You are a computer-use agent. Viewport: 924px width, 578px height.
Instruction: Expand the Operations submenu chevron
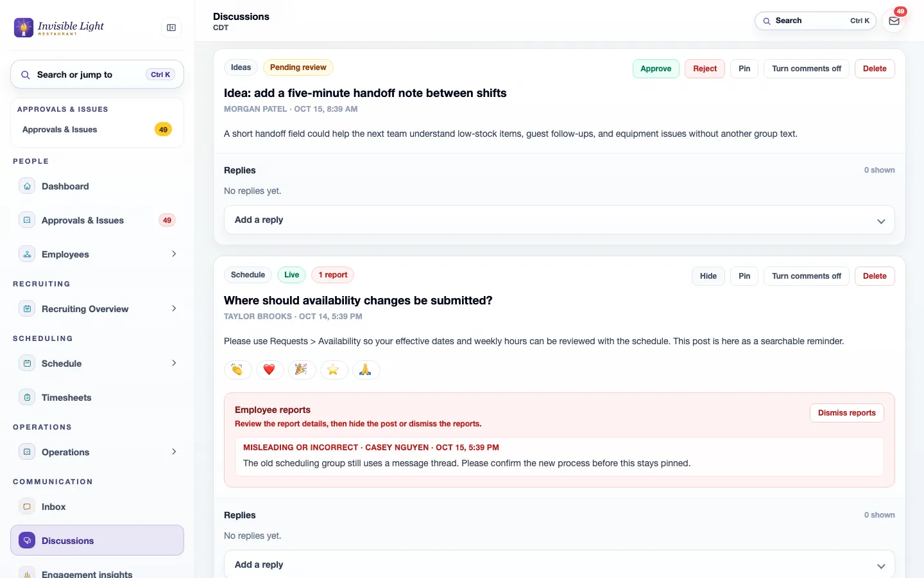[x=174, y=452]
